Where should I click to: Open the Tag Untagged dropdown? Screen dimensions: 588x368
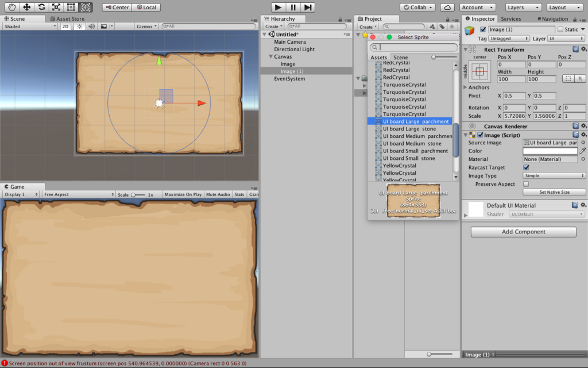pyautogui.click(x=509, y=39)
